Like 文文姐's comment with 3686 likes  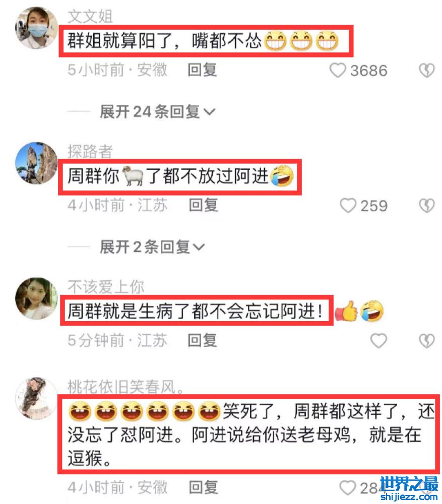pos(338,70)
